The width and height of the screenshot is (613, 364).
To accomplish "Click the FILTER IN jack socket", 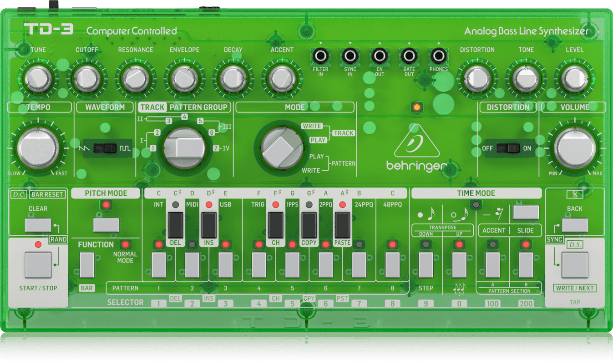I will pyautogui.click(x=320, y=56).
